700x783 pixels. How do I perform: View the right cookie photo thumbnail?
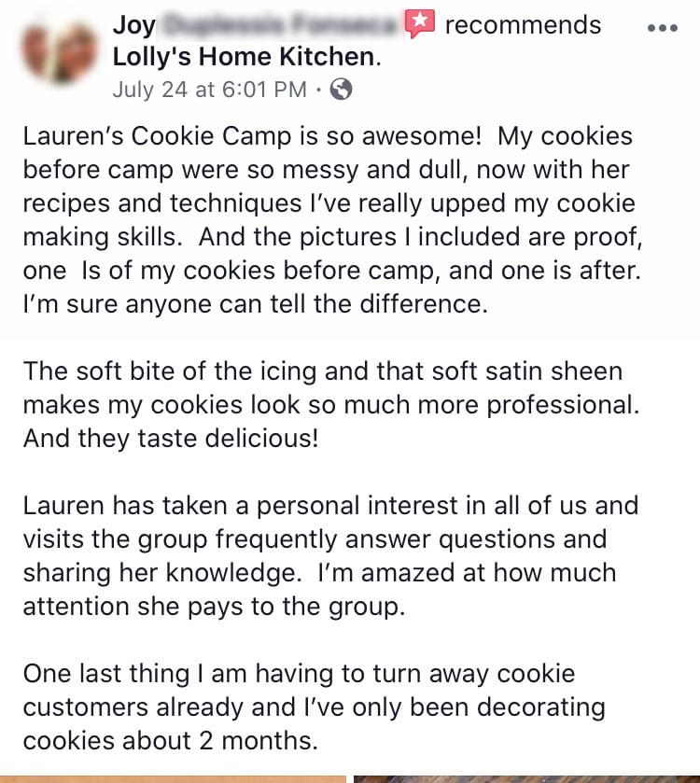526,779
